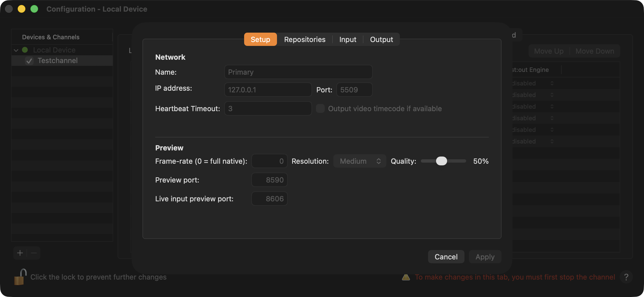
Task: Switch to the Output tab
Action: coord(381,39)
